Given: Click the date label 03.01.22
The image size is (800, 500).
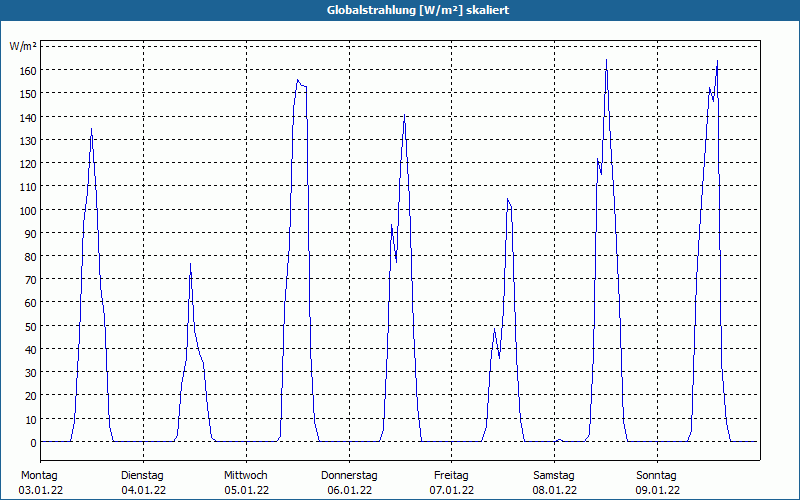Looking at the screenshot, I should [41, 490].
